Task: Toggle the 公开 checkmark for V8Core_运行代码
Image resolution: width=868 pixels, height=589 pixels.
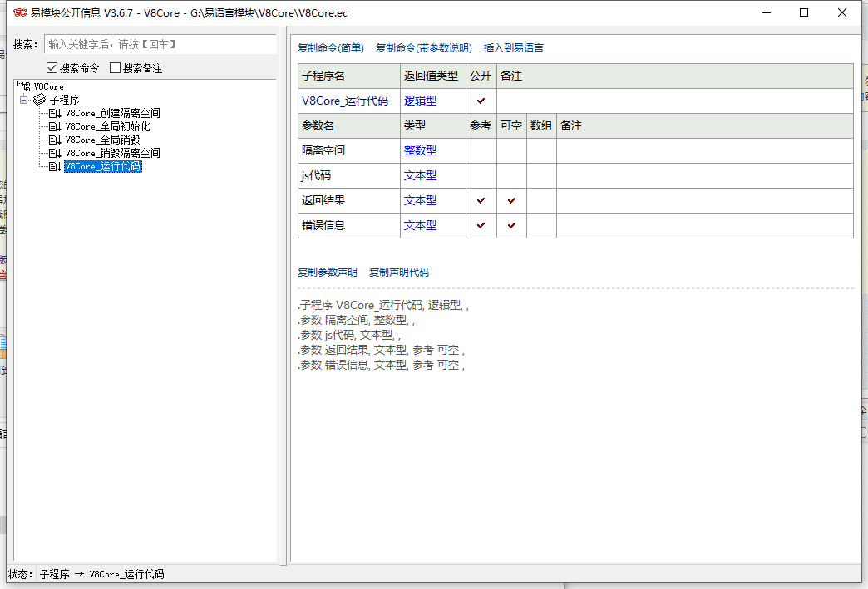Action: (480, 101)
